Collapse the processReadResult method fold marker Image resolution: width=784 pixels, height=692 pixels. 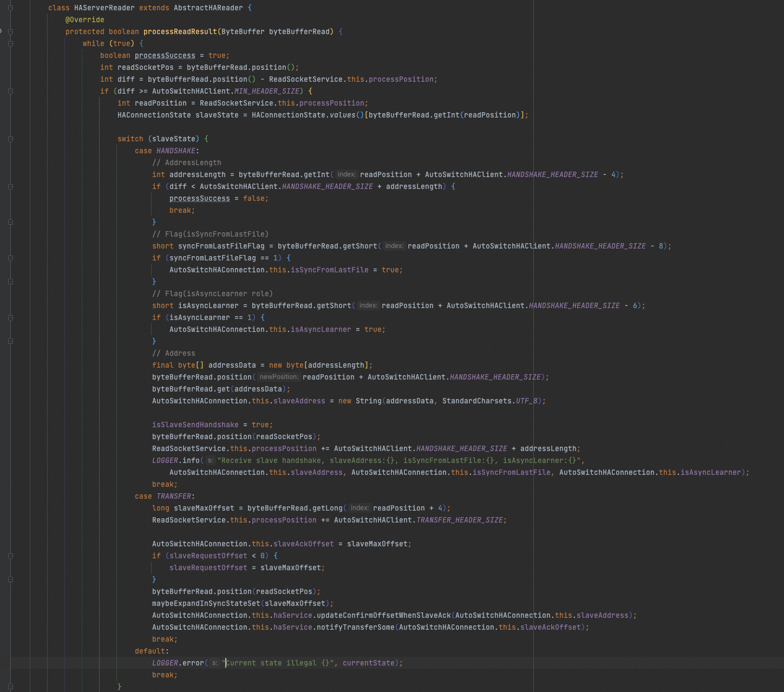(x=10, y=32)
